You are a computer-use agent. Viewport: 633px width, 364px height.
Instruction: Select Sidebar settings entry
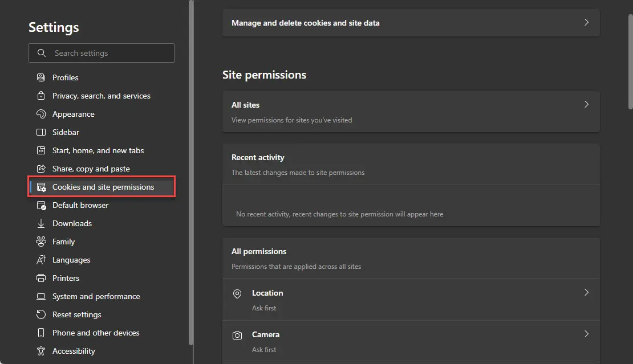[102, 132]
